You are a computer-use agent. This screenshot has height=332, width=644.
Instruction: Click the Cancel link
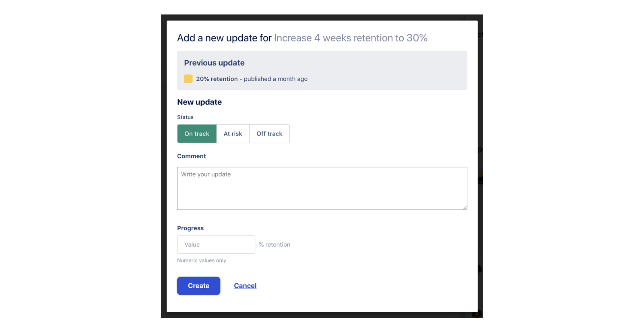[x=245, y=286]
